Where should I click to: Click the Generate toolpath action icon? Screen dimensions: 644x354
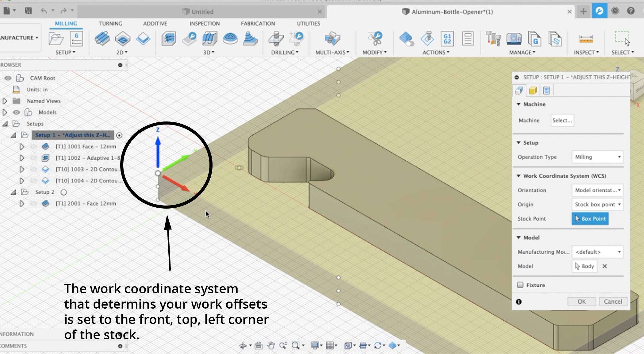427,39
